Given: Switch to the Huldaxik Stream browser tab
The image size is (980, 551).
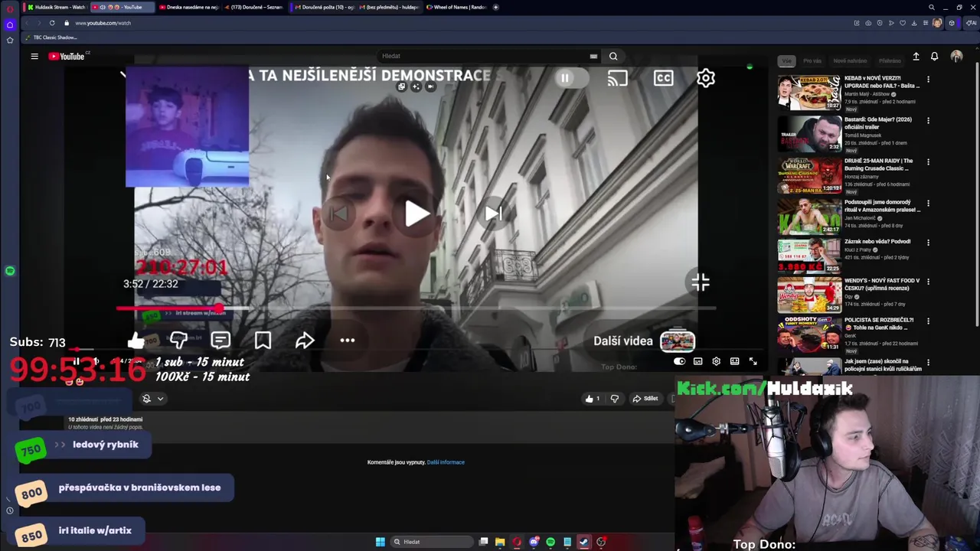Looking at the screenshot, I should (56, 7).
